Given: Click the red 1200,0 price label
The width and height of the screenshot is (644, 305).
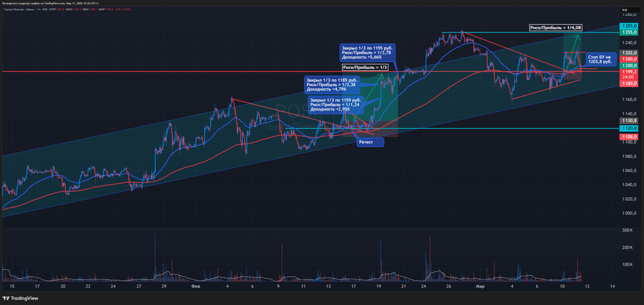Looking at the screenshot, I should click(628, 59).
